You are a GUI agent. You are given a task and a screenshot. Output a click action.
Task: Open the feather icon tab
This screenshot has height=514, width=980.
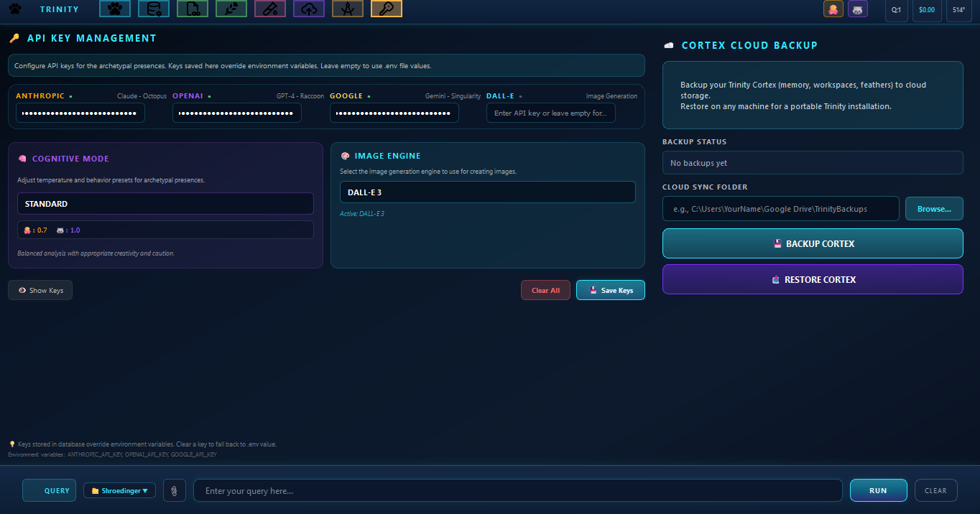(x=231, y=9)
